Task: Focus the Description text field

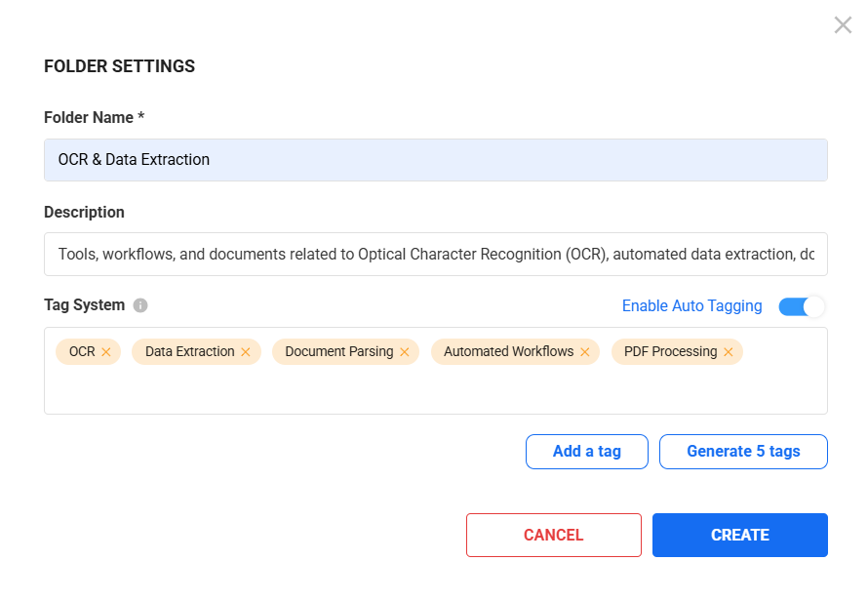Action: [435, 254]
